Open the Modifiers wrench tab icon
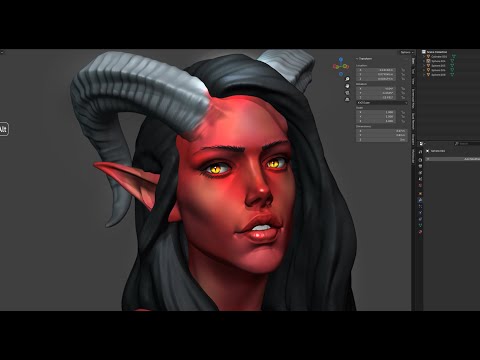The width and height of the screenshot is (480, 360). point(420,200)
